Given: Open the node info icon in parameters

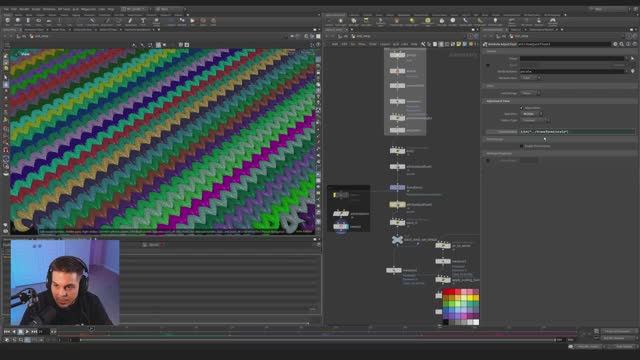Looking at the screenshot, I should pyautogui.click(x=628, y=44).
